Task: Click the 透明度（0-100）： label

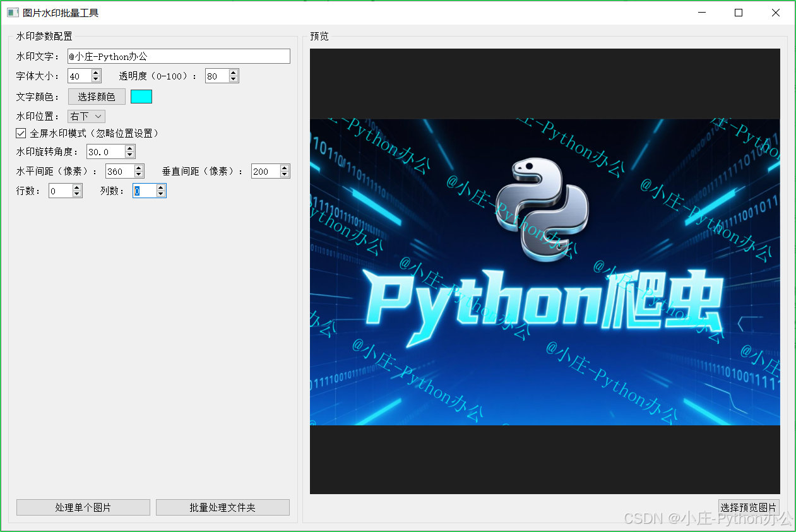Action: coord(158,76)
